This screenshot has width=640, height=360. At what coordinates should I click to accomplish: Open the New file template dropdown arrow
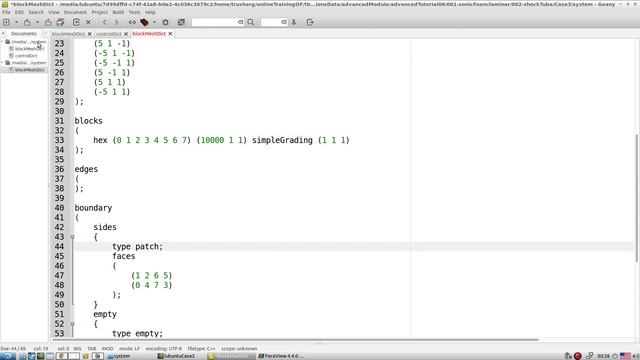pyautogui.click(x=16, y=22)
